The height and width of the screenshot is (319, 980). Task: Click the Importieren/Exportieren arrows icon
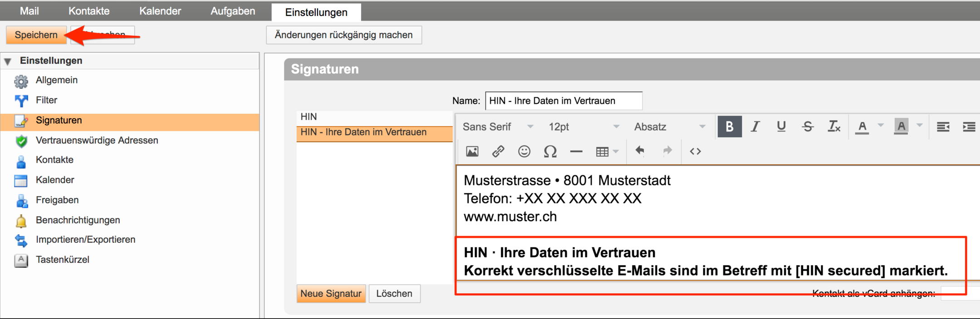pyautogui.click(x=21, y=241)
